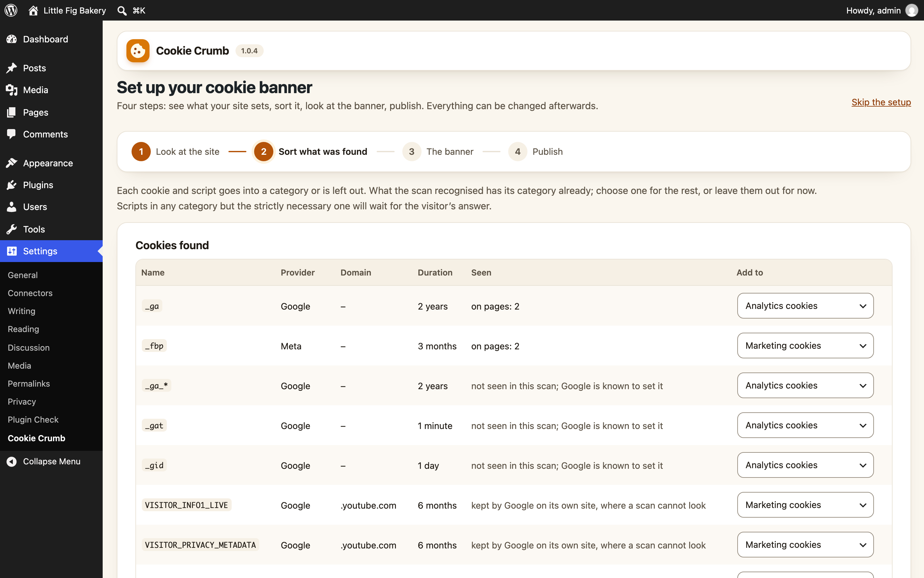Click the Settings sliders icon
Screen dimensions: 924x578
pyautogui.click(x=12, y=251)
